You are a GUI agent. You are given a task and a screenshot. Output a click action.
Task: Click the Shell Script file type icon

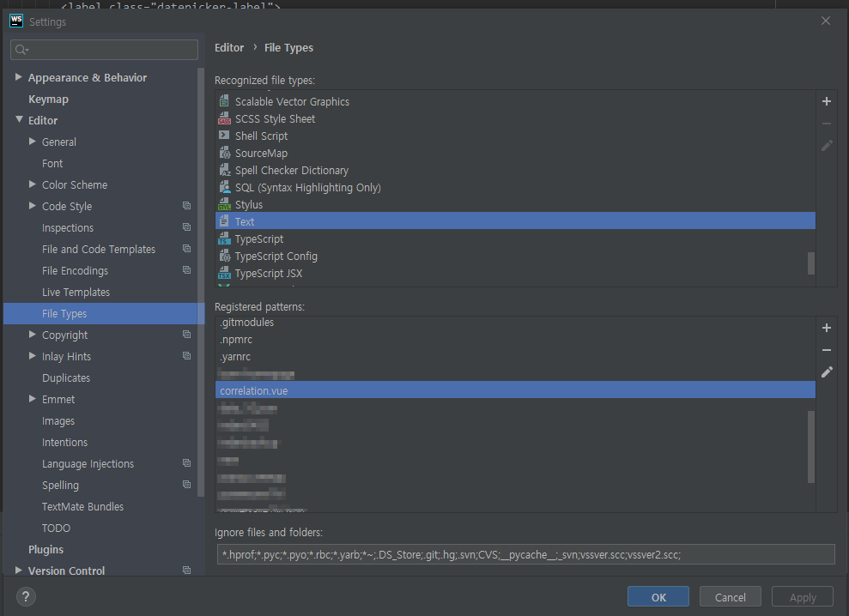tap(224, 136)
